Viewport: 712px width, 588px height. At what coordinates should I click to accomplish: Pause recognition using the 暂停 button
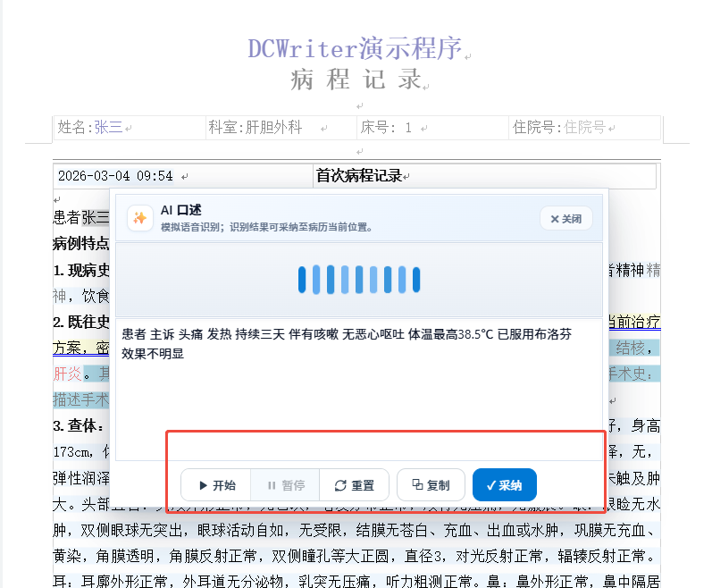click(285, 485)
